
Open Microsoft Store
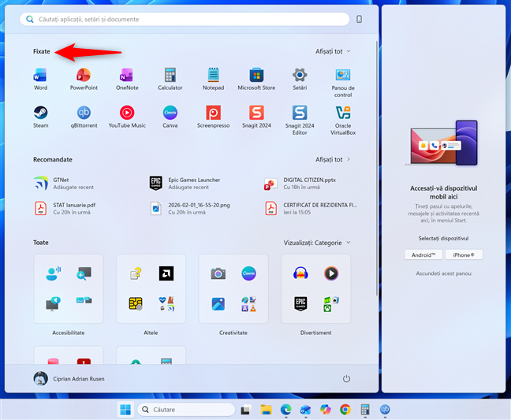click(256, 79)
